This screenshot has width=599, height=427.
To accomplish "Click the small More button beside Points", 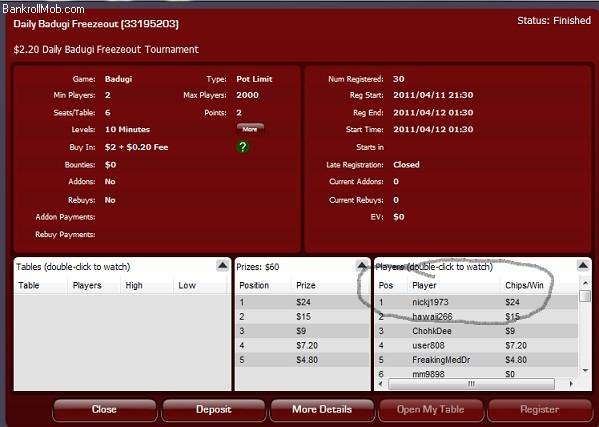I will (x=250, y=129).
